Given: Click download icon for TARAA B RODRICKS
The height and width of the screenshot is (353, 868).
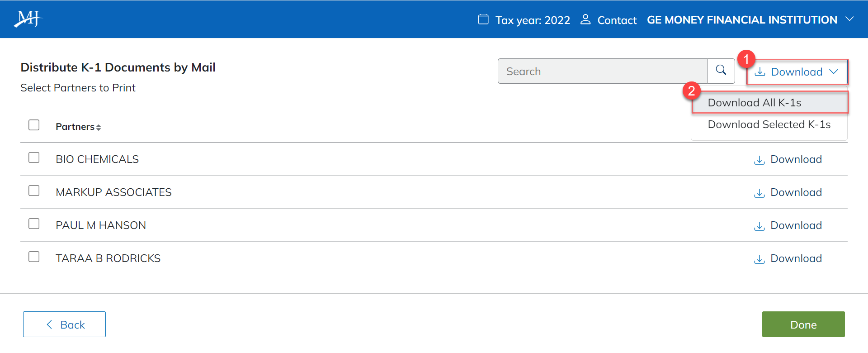Looking at the screenshot, I should [759, 259].
